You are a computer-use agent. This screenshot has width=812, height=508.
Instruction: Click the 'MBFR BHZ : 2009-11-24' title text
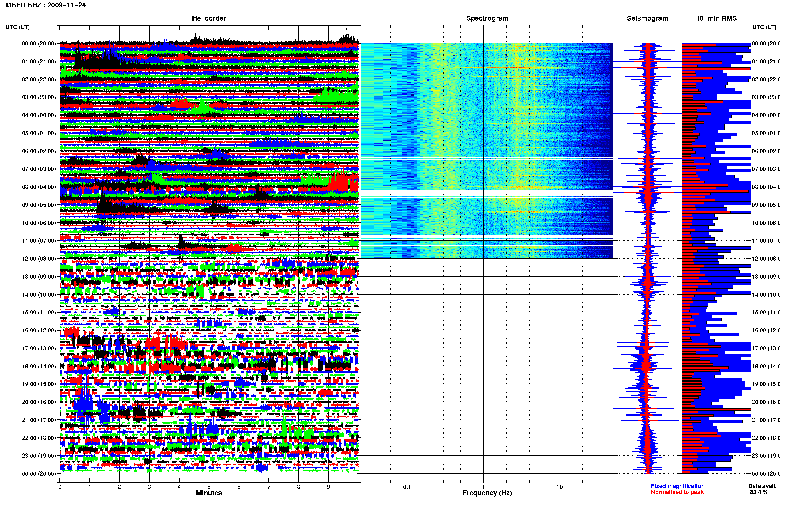(x=45, y=5)
